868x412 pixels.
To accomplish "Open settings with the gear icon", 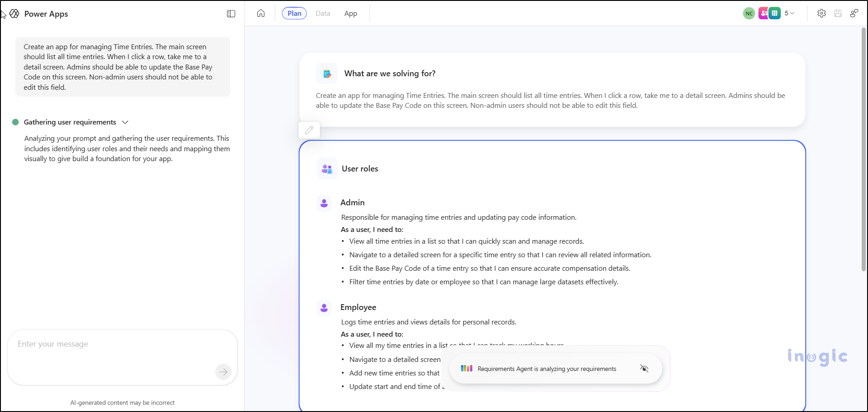I will 822,13.
